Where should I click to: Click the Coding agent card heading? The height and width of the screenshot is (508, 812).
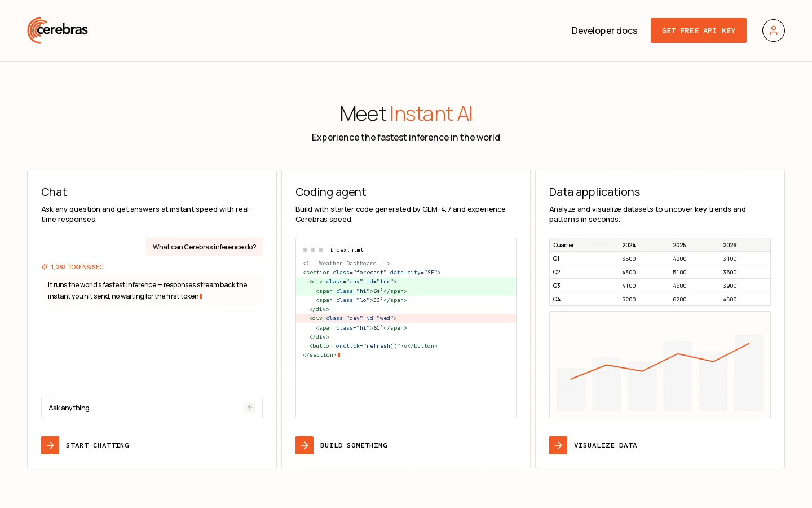pyautogui.click(x=330, y=192)
